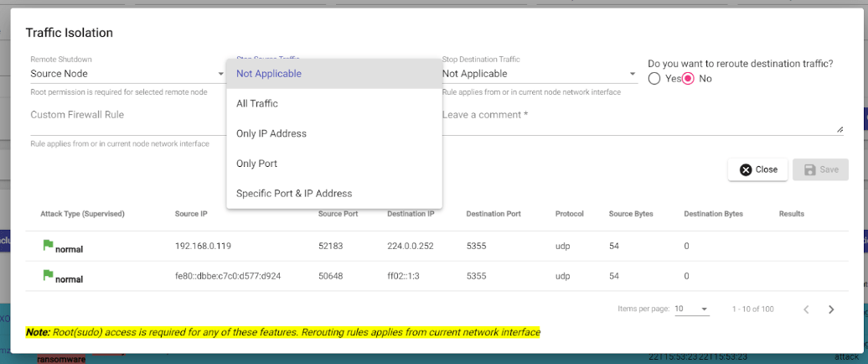Viewport: 868px width, 364px height.
Task: Select No for rerouting destination traffic
Action: [688, 79]
